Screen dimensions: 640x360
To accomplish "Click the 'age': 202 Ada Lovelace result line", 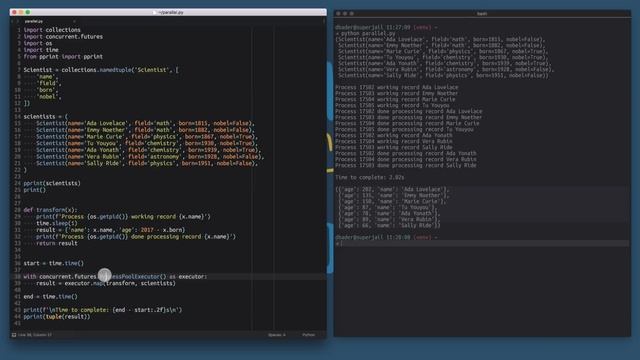I will [392, 189].
